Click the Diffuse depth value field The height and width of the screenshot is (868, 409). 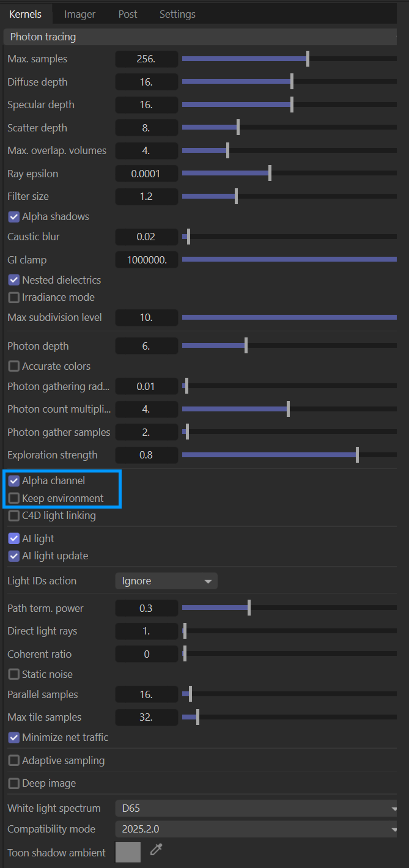click(x=147, y=82)
